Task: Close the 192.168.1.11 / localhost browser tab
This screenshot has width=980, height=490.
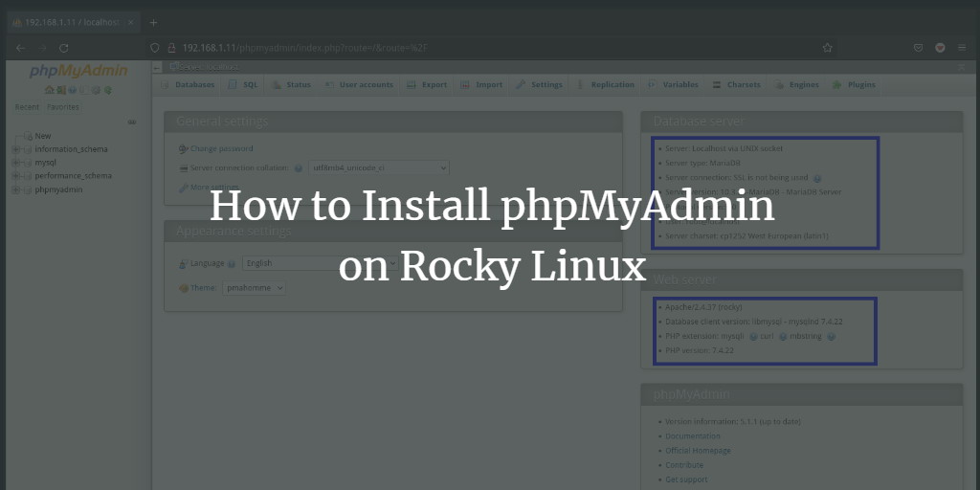Action: click(x=130, y=23)
